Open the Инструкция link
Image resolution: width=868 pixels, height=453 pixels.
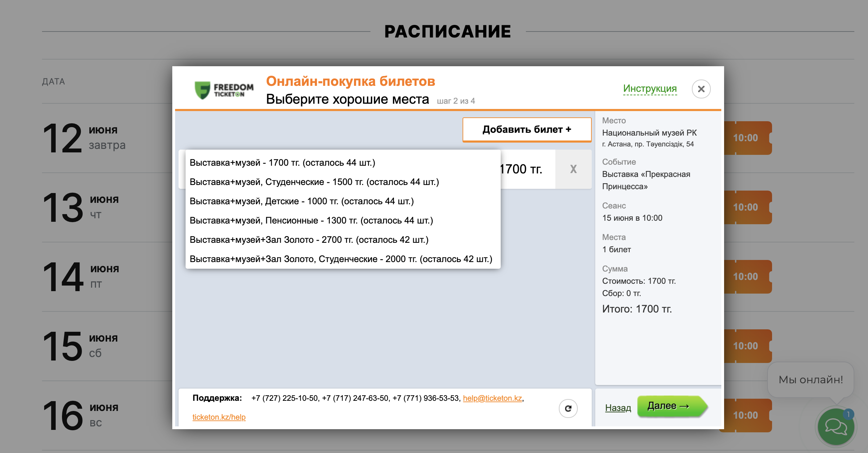pyautogui.click(x=650, y=89)
